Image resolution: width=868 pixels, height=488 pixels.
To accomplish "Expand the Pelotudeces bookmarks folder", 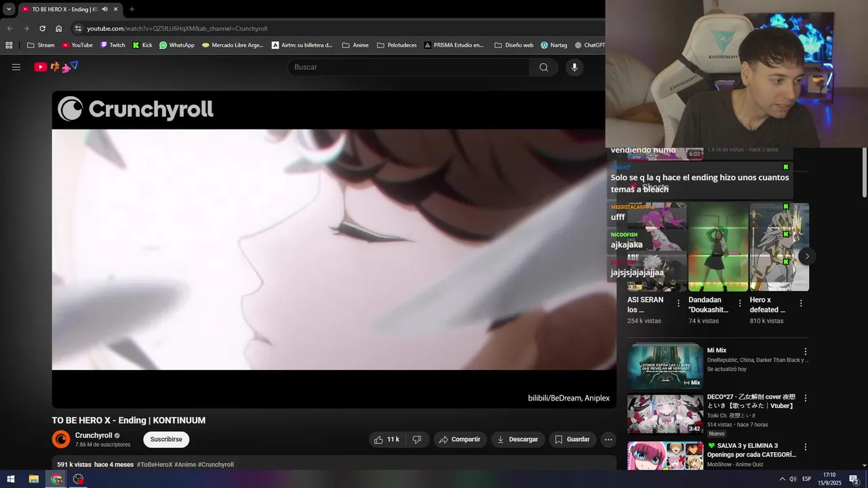I will (397, 45).
